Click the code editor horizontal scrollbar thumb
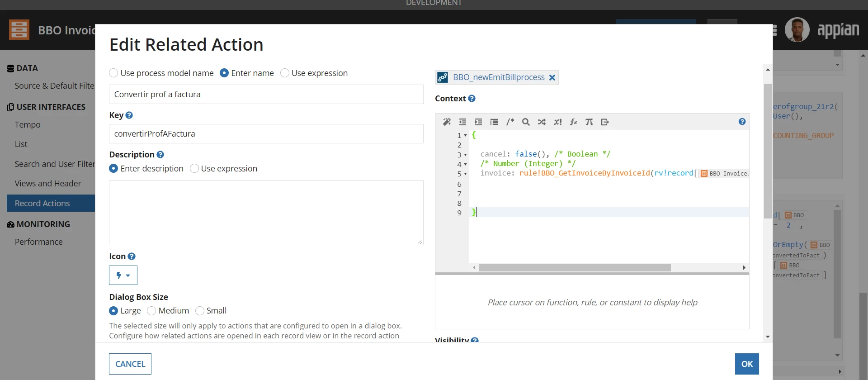The height and width of the screenshot is (380, 868). pos(575,267)
